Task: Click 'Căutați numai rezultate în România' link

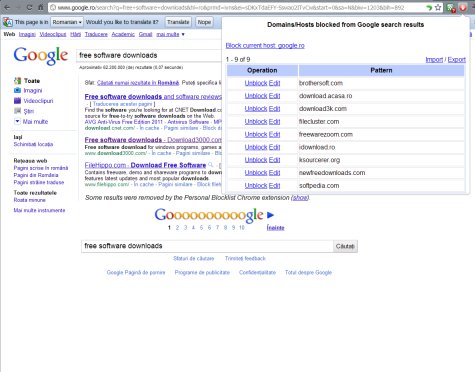Action: click(138, 83)
